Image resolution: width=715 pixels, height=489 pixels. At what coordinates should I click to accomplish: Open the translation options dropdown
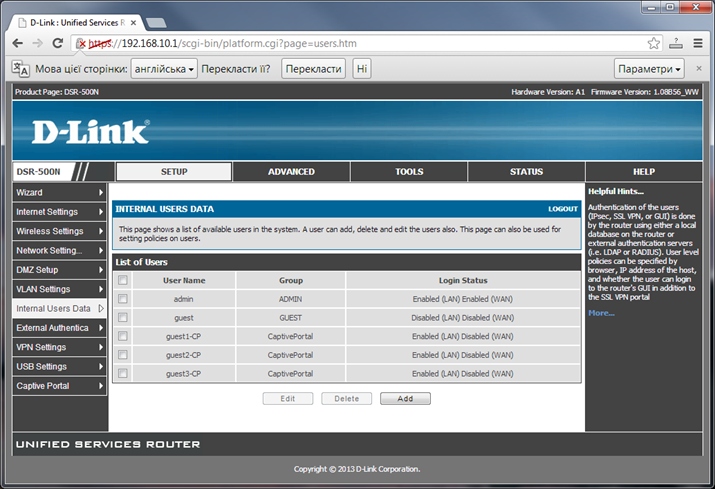point(649,69)
